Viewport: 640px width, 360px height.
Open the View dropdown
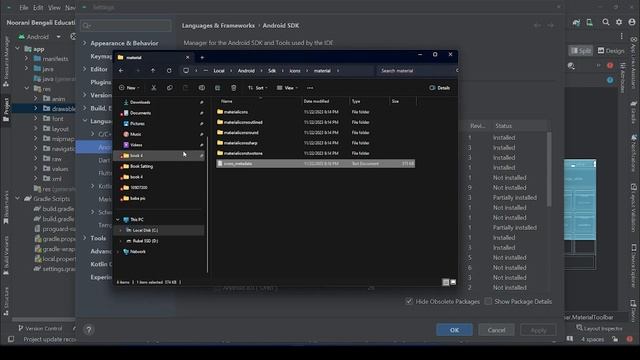coord(287,88)
